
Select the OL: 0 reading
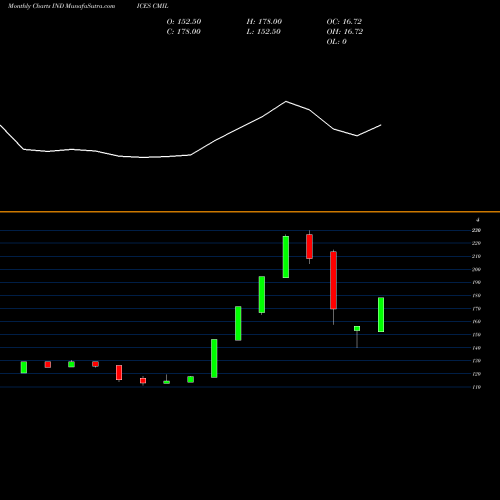click(336, 41)
